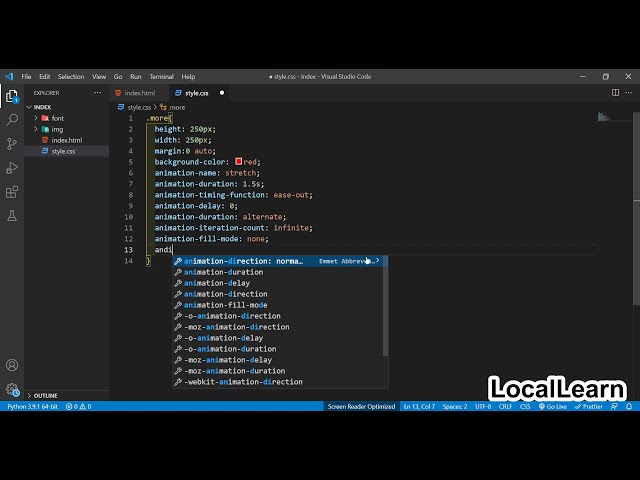
Task: Open the Edit menu
Action: pos(44,76)
